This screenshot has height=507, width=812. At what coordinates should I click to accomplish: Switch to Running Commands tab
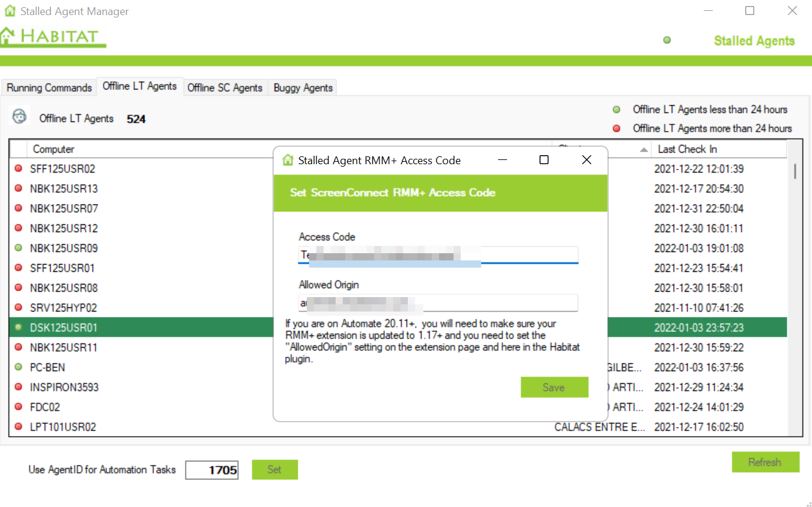point(49,88)
